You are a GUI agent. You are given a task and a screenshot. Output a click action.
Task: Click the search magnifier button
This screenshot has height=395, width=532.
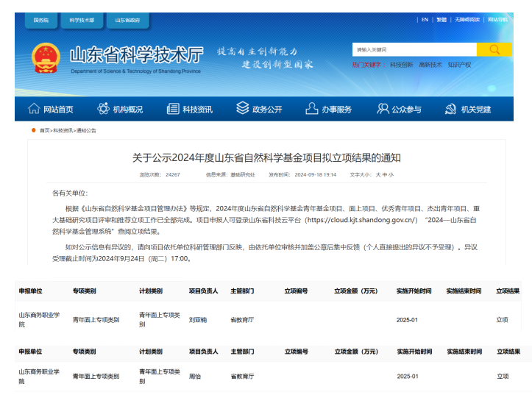tap(494, 49)
